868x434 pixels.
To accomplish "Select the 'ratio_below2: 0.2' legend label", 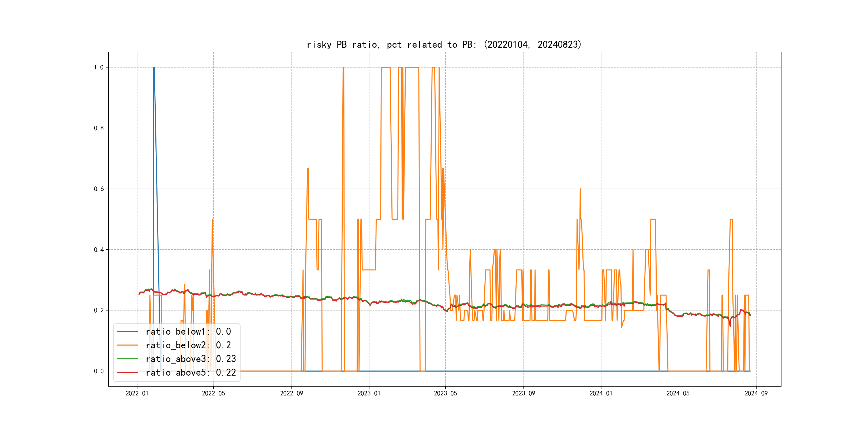I will point(188,345).
